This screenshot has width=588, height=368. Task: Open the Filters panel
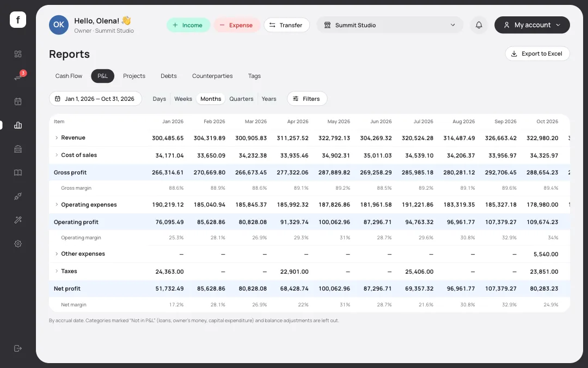307,99
